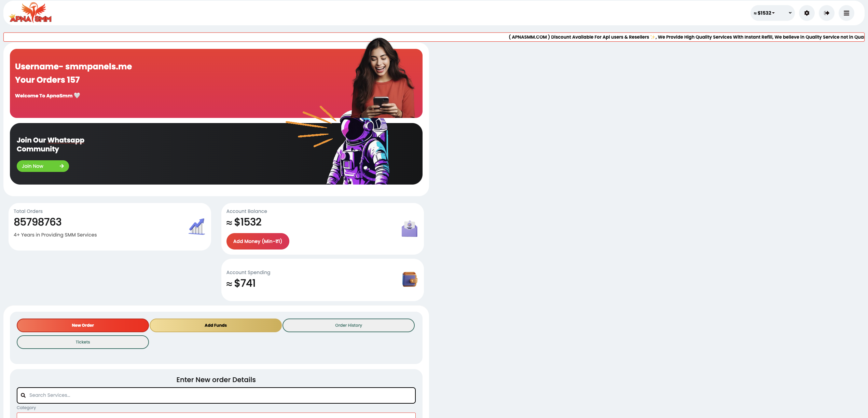Click the red welcome banner image
Viewport: 868px width, 418px height.
point(216,83)
